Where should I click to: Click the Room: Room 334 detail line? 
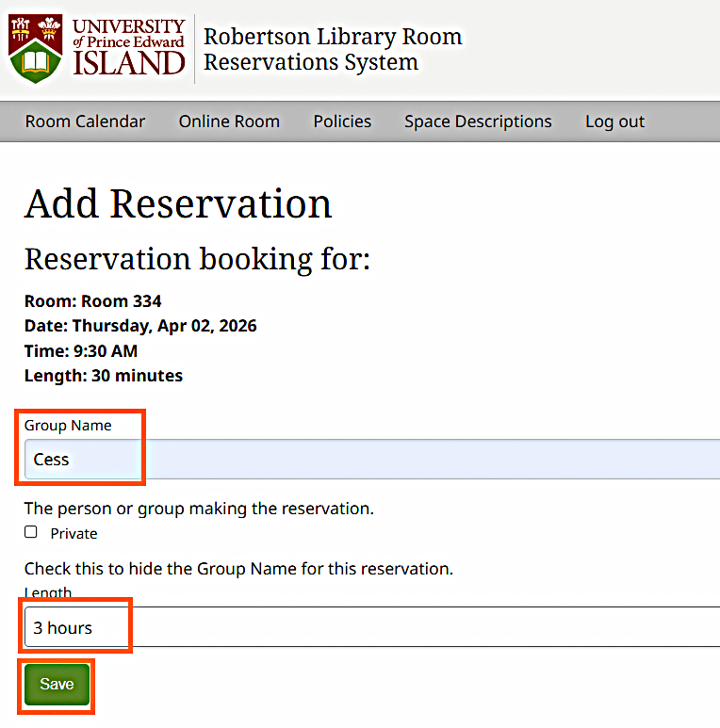click(x=92, y=301)
